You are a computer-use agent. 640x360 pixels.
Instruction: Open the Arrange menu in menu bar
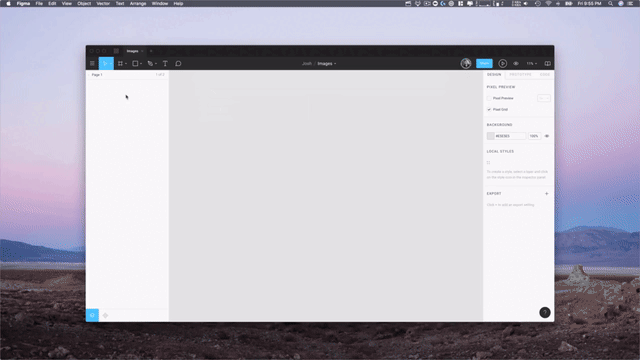(x=138, y=3)
